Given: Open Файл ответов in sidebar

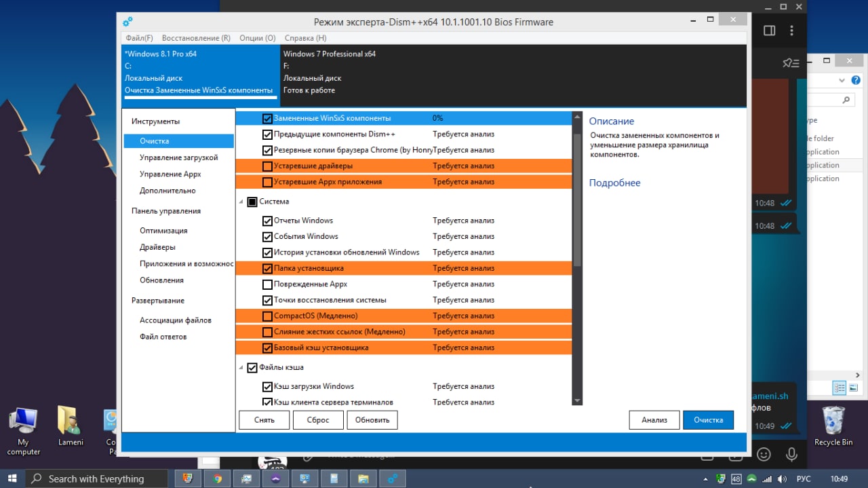Looking at the screenshot, I should [163, 337].
